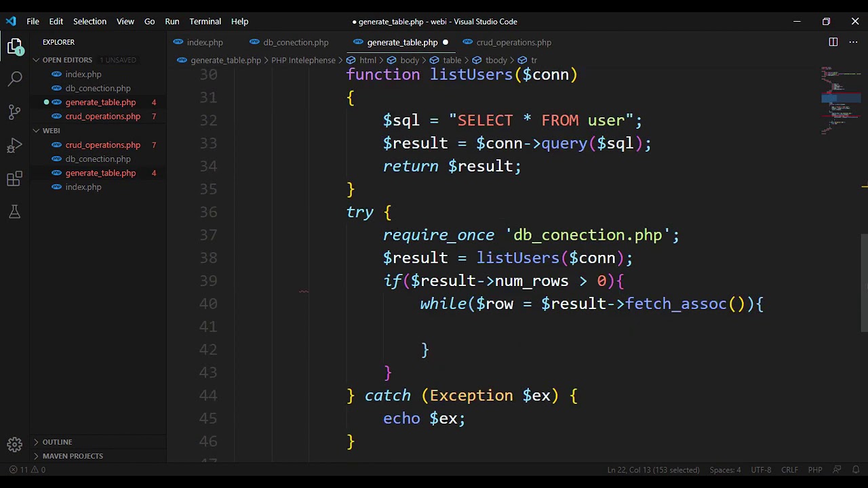
Task: Change encoding via UTF-8 status entry
Action: (x=761, y=470)
